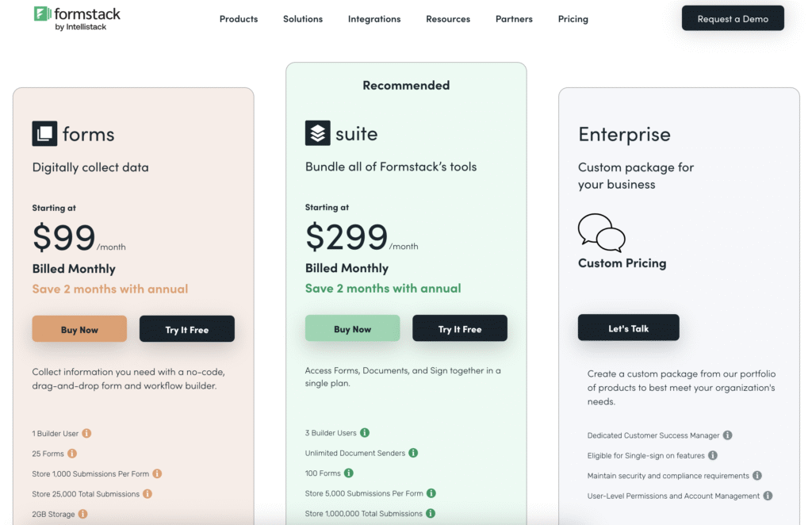Select Pricing in the navigation bar
812x525 pixels.
pos(573,18)
